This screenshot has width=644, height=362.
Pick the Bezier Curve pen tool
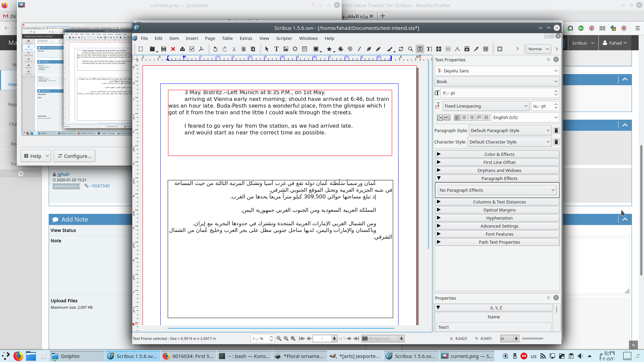[x=369, y=49]
